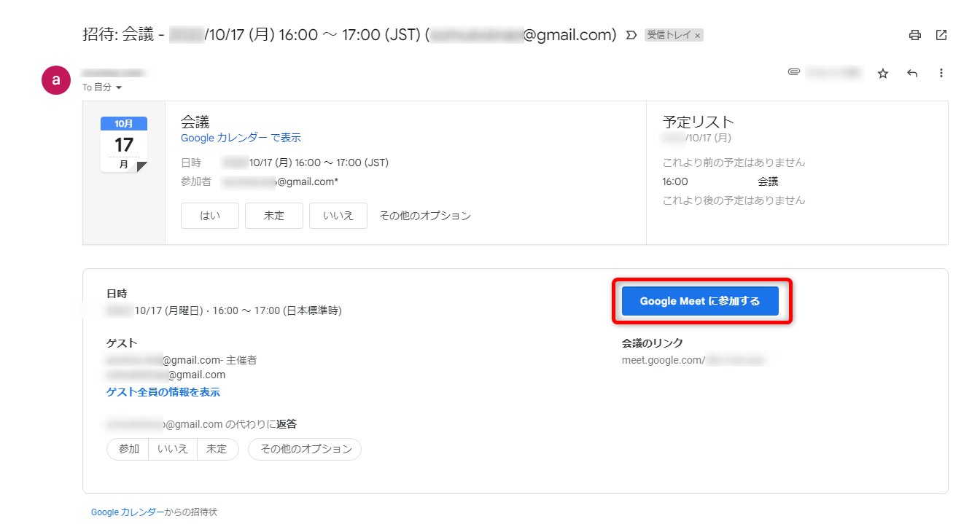
Task: Expand the 'To 自分' recipient details
Action: pyautogui.click(x=119, y=87)
